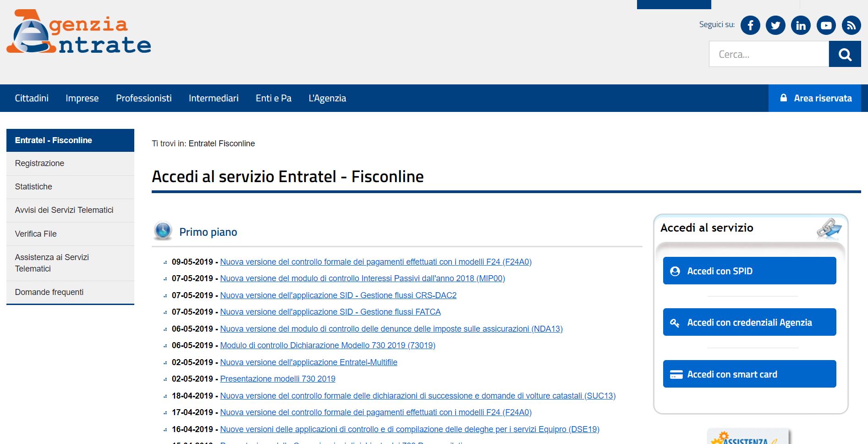This screenshot has height=444, width=868.
Task: Open Presentazione modelli 730 2019 link
Action: 278,379
